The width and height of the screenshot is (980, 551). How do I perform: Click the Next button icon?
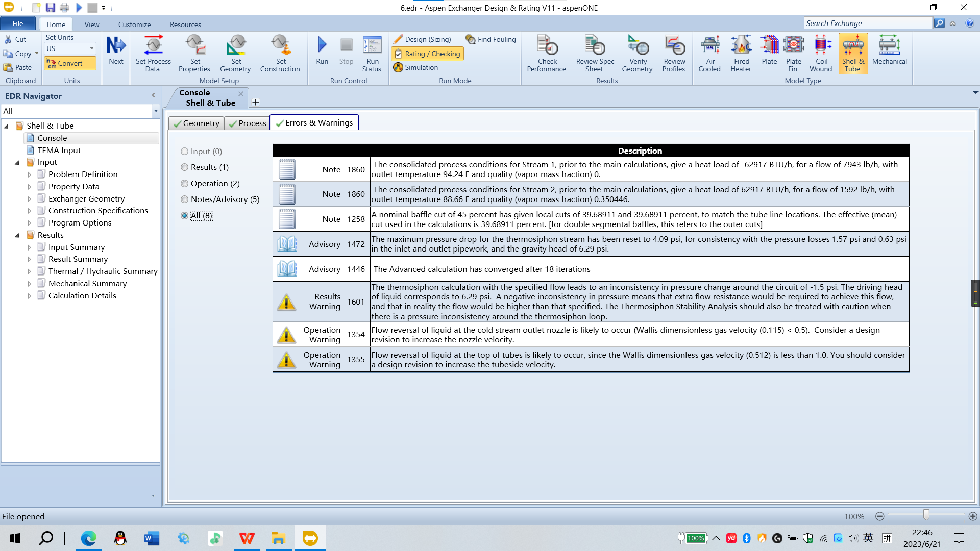[x=116, y=51]
